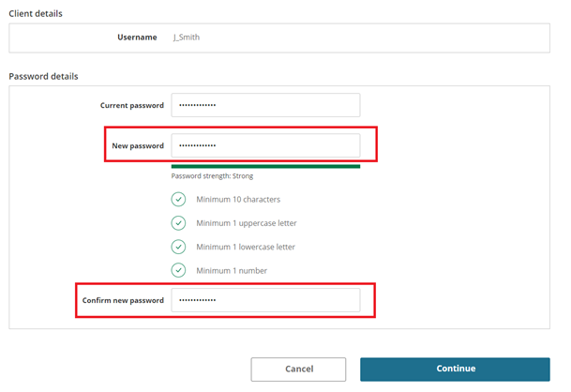Focus the New password field
The image size is (571, 392).
[266, 145]
